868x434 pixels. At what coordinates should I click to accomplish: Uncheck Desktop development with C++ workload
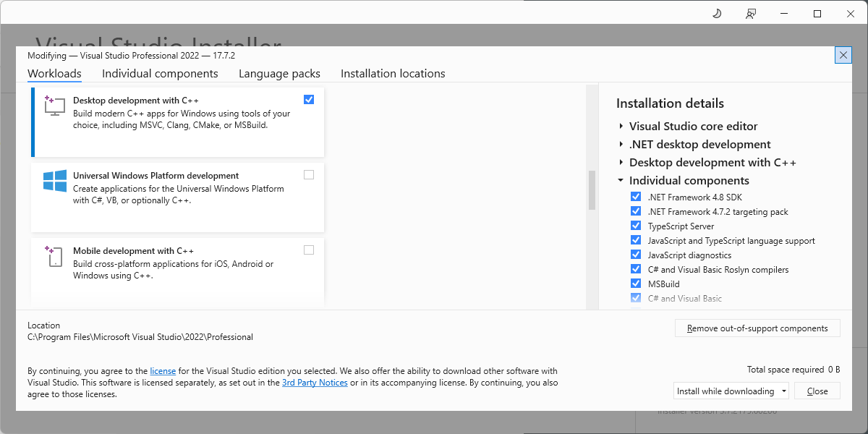309,99
